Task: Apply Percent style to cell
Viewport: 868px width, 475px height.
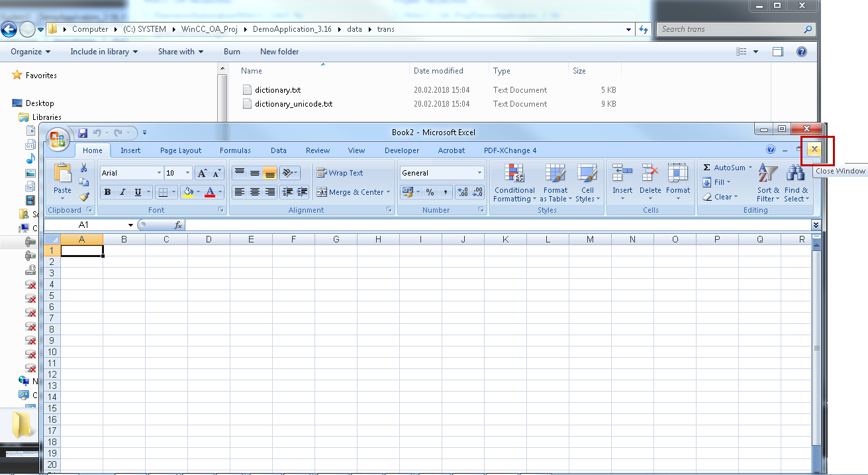Action: click(430, 192)
